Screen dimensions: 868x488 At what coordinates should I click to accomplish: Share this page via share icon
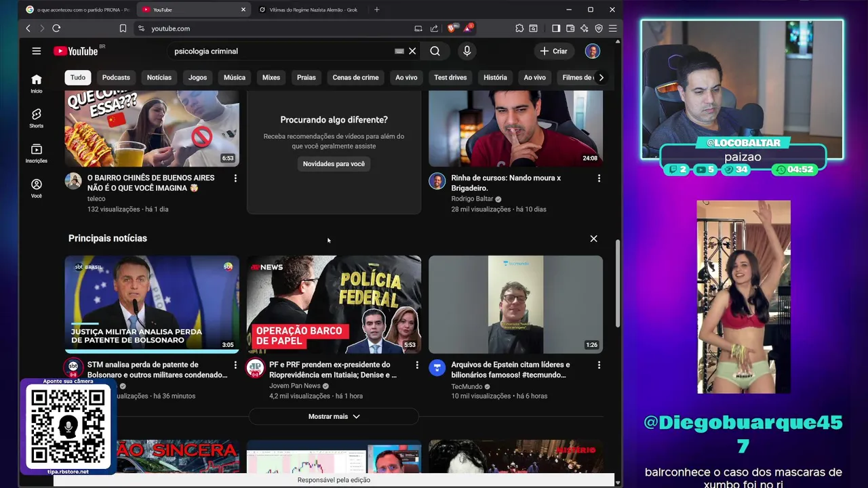click(x=434, y=28)
